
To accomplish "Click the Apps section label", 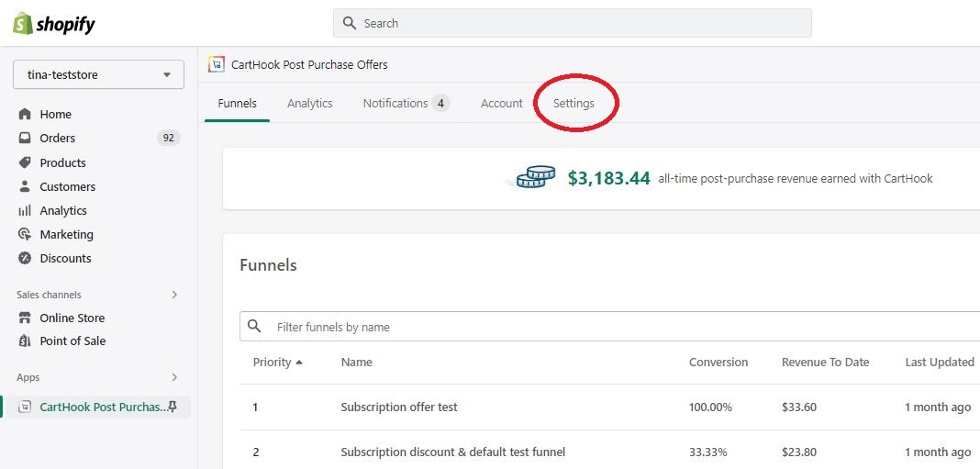I will pyautogui.click(x=28, y=377).
